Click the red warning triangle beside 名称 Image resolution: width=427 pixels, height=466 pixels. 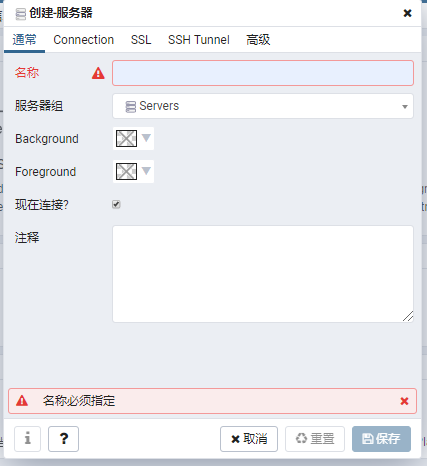pos(98,73)
